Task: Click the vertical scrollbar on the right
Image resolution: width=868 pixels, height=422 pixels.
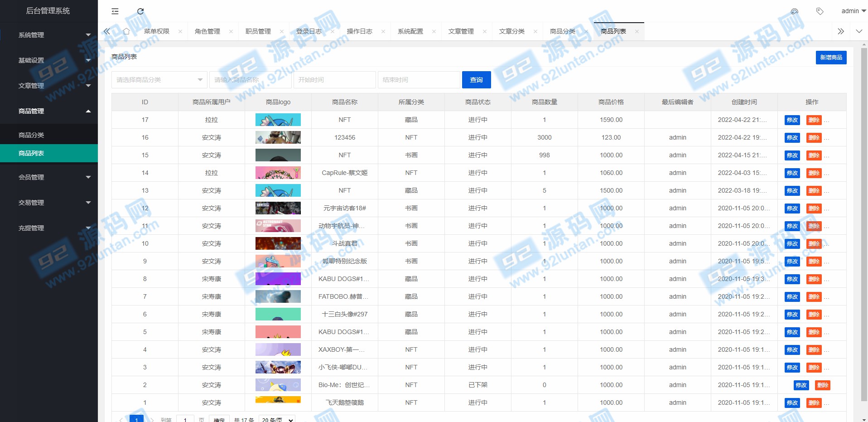Action: [864, 224]
